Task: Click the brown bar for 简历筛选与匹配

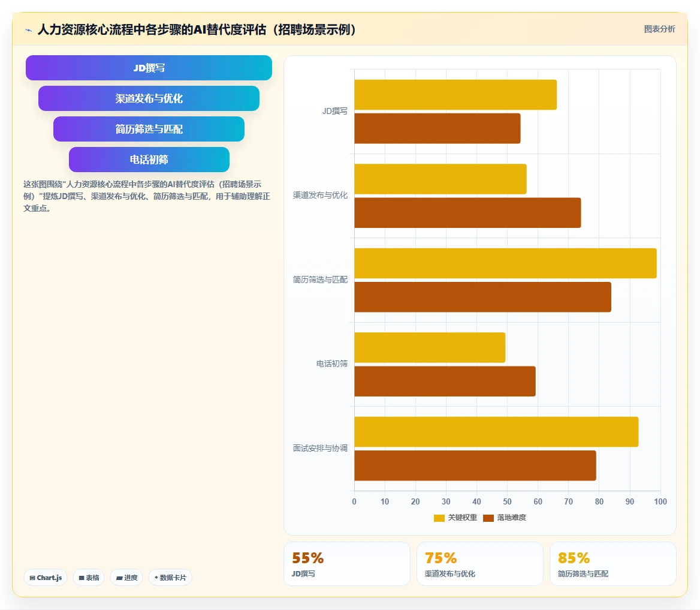Action: 482,297
